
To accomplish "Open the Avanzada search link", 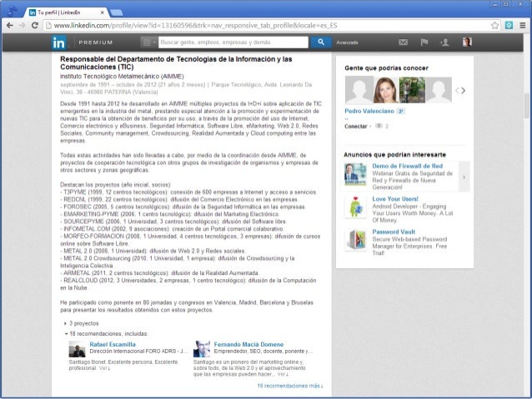I will pyautogui.click(x=347, y=42).
